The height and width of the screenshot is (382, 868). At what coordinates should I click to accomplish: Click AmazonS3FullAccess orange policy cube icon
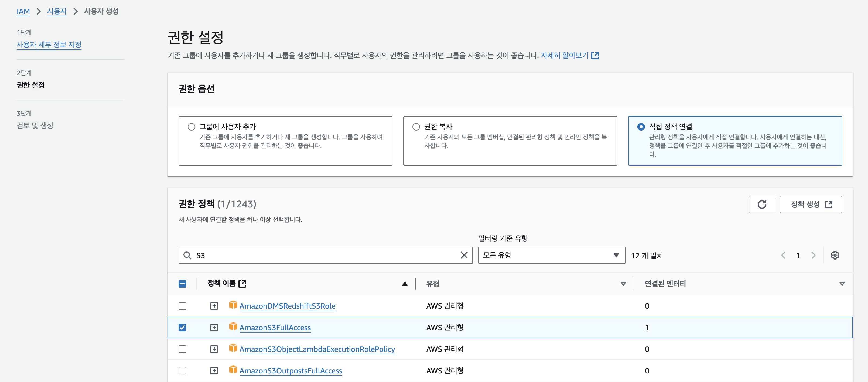pos(233,326)
